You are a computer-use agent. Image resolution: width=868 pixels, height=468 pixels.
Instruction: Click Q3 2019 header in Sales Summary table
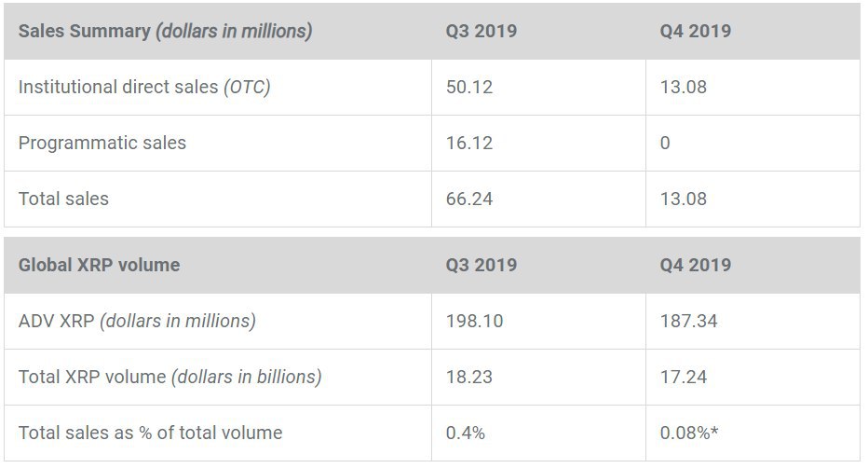[481, 31]
